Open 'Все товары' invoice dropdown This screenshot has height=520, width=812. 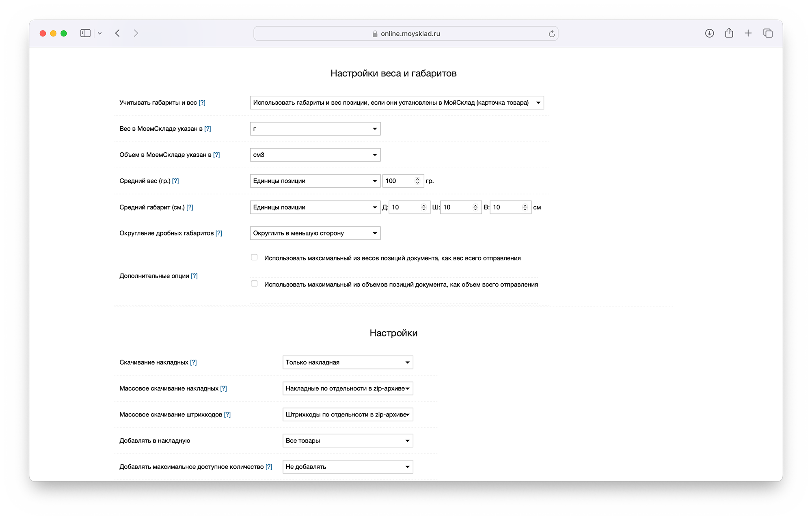click(348, 440)
